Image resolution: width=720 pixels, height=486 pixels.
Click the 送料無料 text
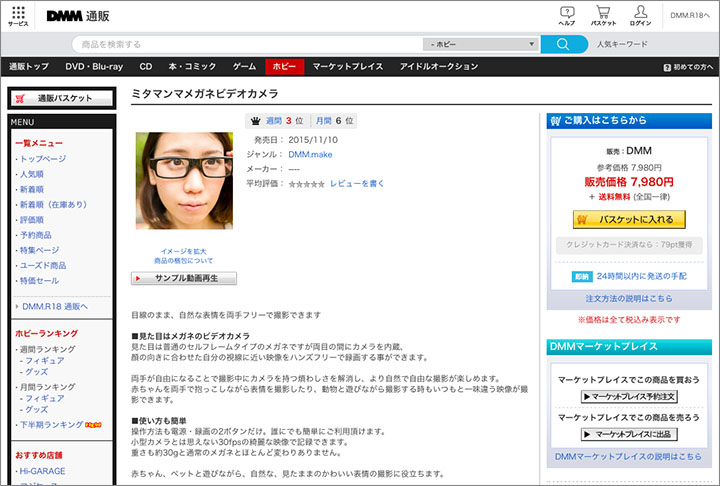(x=614, y=197)
